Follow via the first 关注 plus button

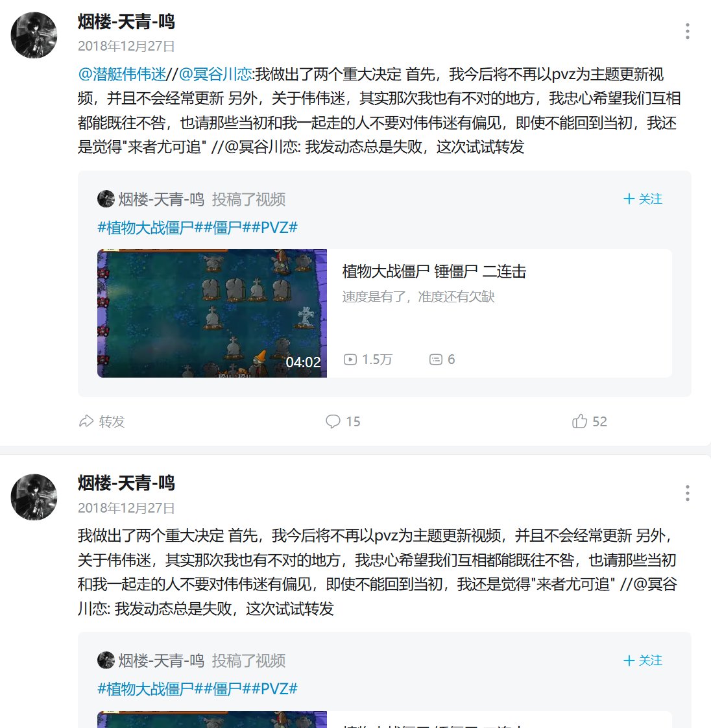click(x=643, y=199)
